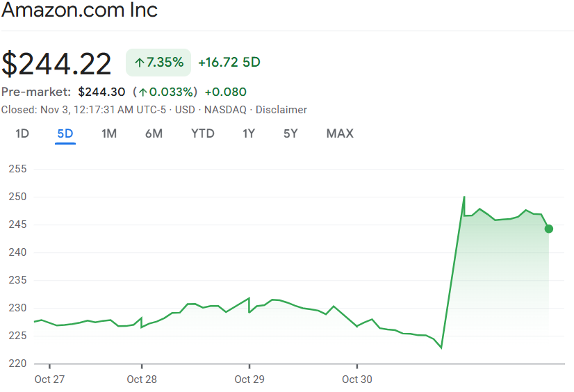Screen dimensions: 574x392
Task: Open the Disclaimer link
Action: 281,110
